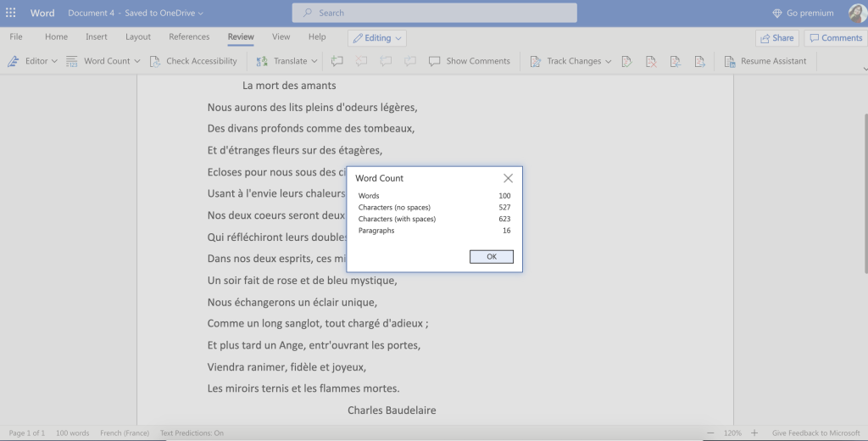Click the vertical scrollbar thumb
Screen dimensions: 868x441
[865, 193]
